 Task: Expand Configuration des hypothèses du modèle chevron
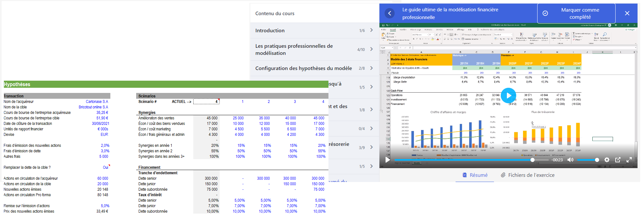[x=372, y=68]
